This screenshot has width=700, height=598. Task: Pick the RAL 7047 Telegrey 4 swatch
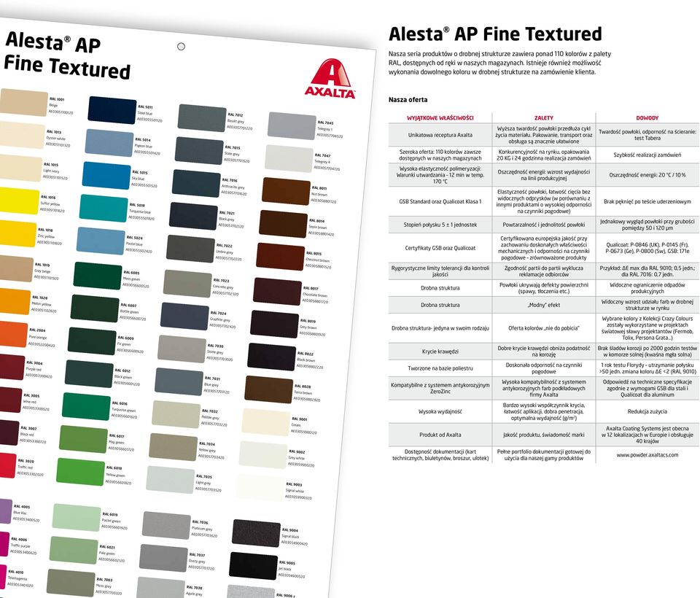coord(289,158)
